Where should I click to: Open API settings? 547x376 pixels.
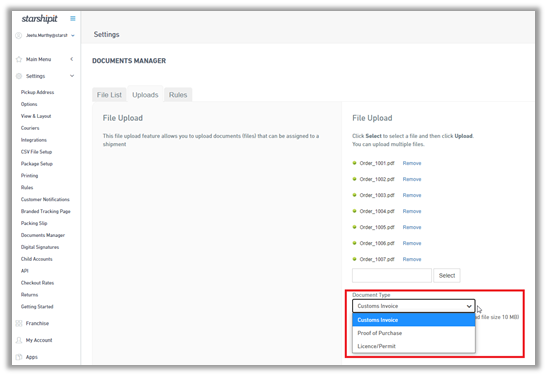(x=24, y=271)
